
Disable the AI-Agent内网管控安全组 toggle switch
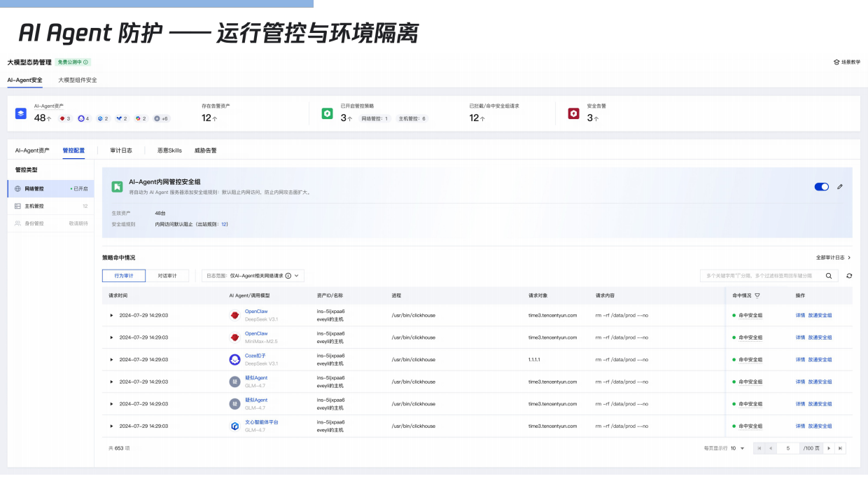tap(821, 187)
